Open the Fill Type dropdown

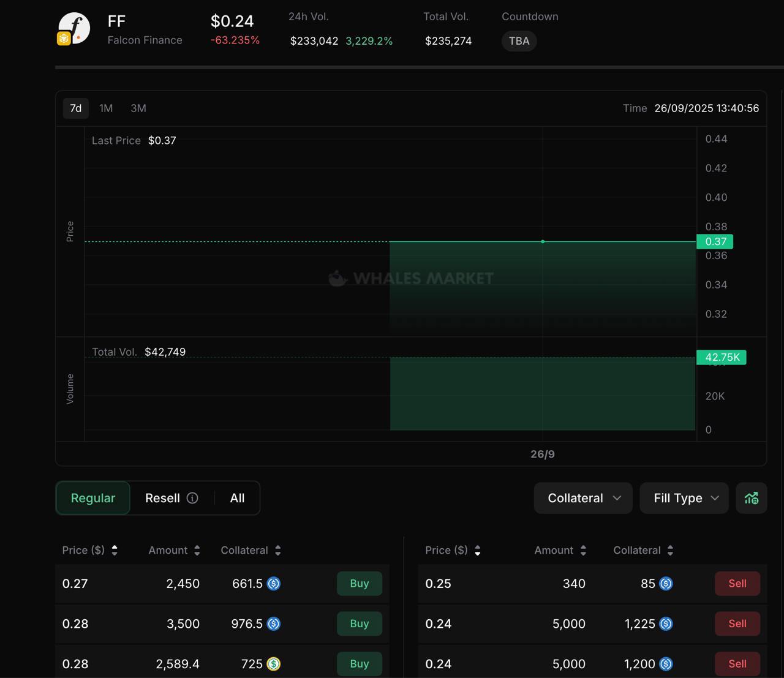(684, 498)
